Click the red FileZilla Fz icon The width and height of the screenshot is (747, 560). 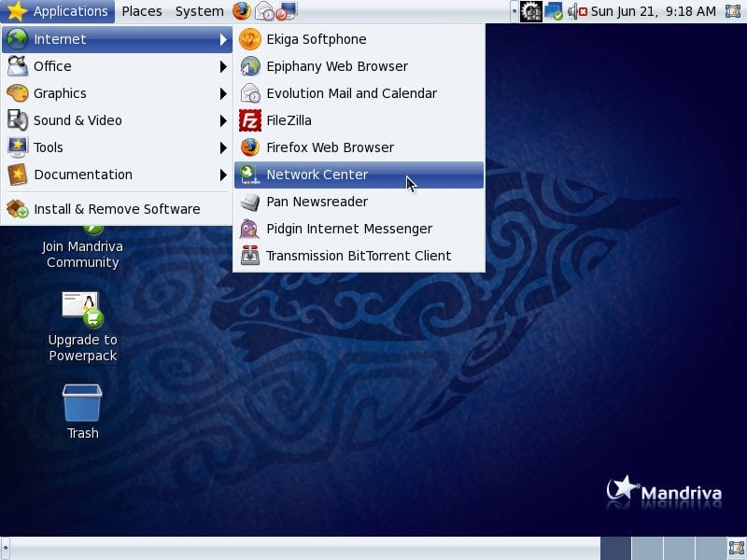pos(250,120)
